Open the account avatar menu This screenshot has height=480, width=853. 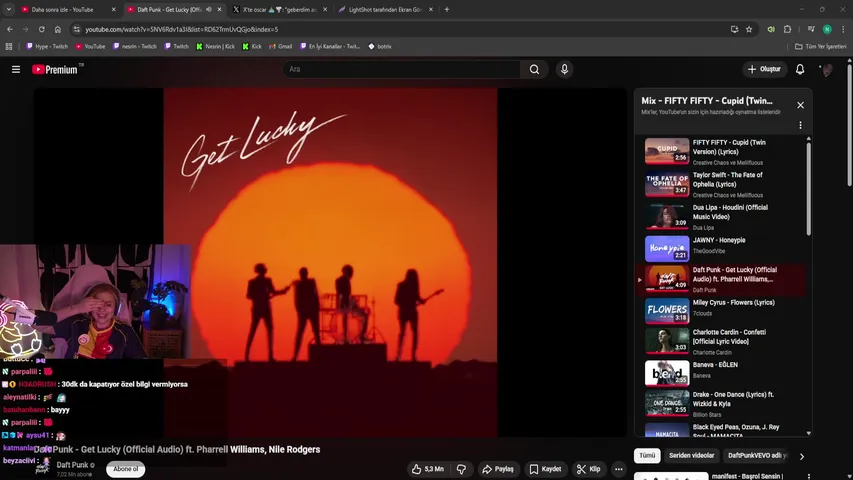tap(826, 69)
